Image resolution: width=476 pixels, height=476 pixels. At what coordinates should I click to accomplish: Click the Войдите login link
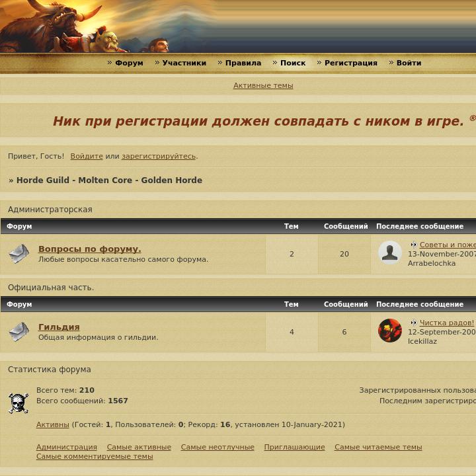click(x=87, y=156)
